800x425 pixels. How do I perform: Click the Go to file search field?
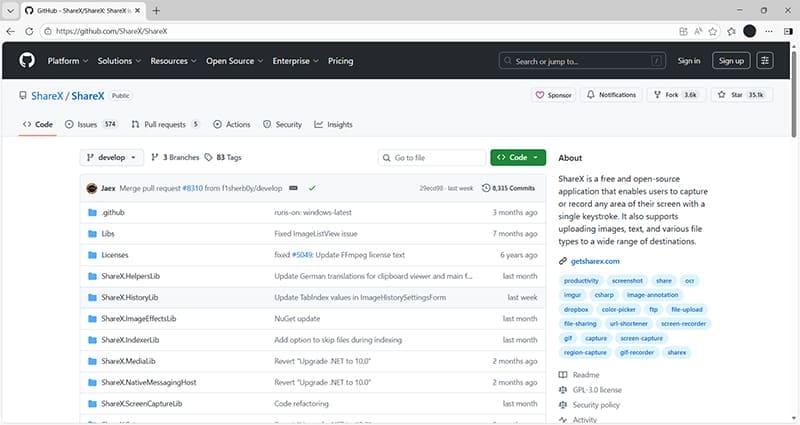(x=431, y=158)
